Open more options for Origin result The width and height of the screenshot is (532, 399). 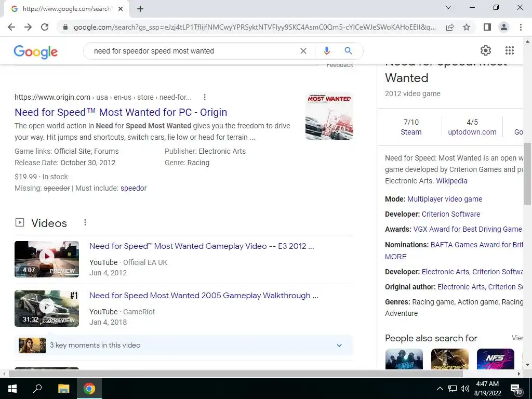point(205,97)
